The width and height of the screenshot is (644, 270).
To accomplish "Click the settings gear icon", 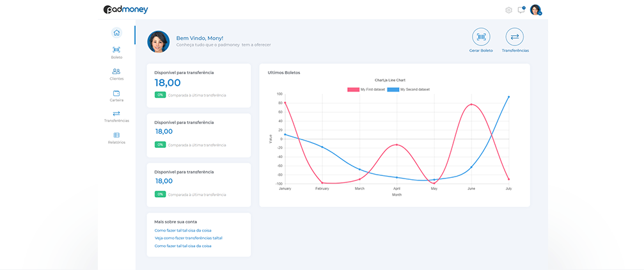I will click(x=508, y=10).
